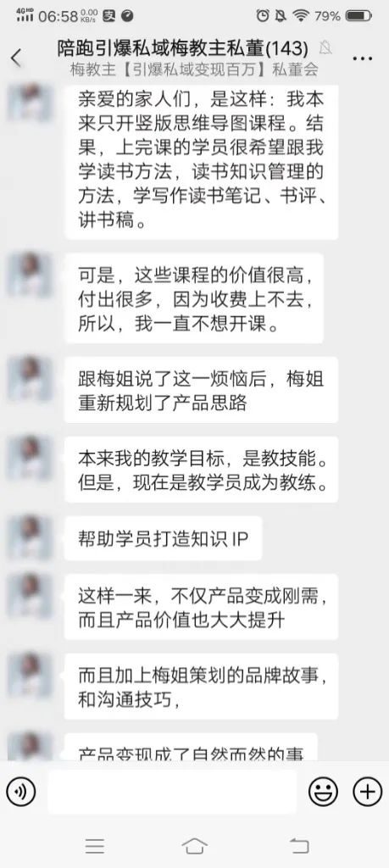Open the emoji picker smiley icon
Screen dimensions: 389x868
pos(323,792)
